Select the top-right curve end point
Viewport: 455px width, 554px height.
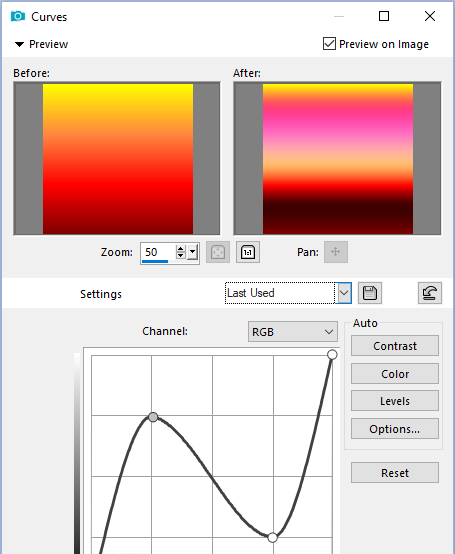point(332,355)
